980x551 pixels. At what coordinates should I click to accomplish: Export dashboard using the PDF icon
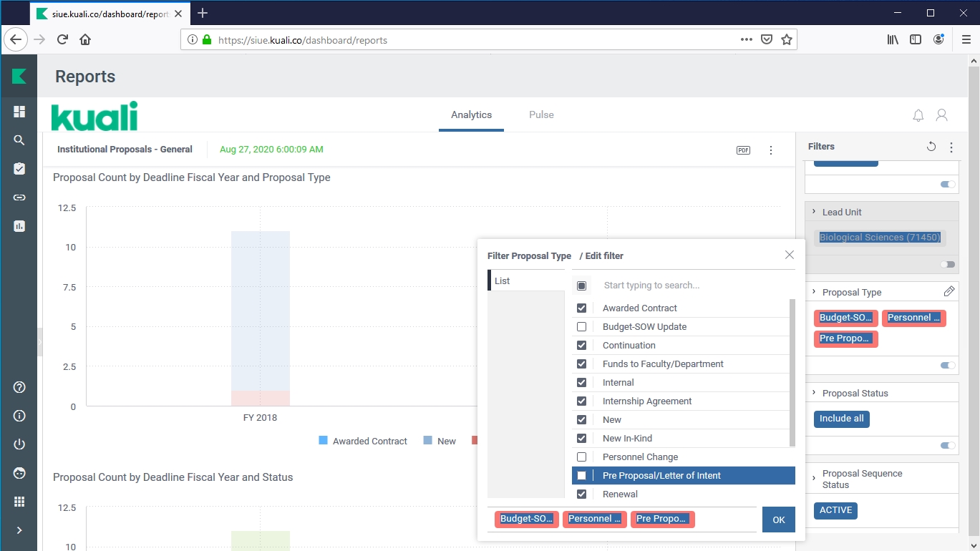pos(743,150)
